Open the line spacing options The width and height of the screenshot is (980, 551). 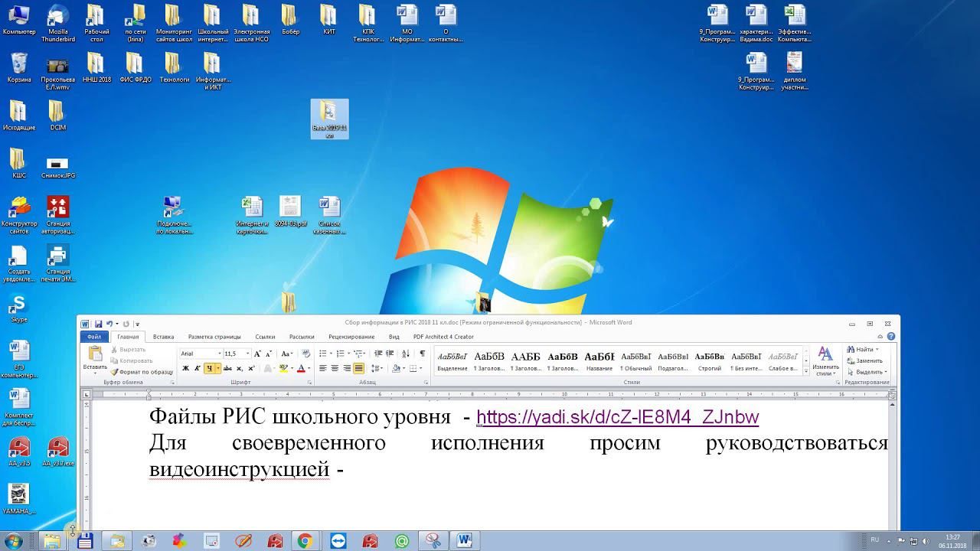tap(377, 368)
